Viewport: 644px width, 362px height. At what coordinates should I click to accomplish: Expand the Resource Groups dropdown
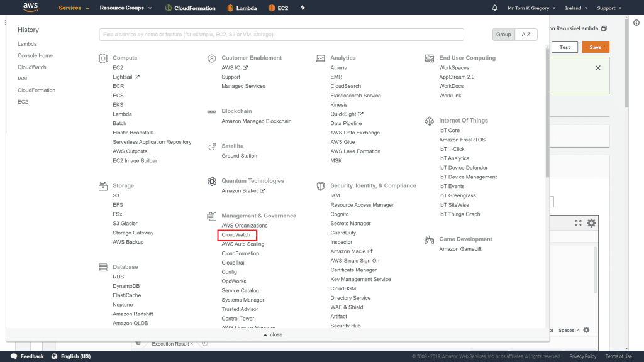pyautogui.click(x=125, y=8)
